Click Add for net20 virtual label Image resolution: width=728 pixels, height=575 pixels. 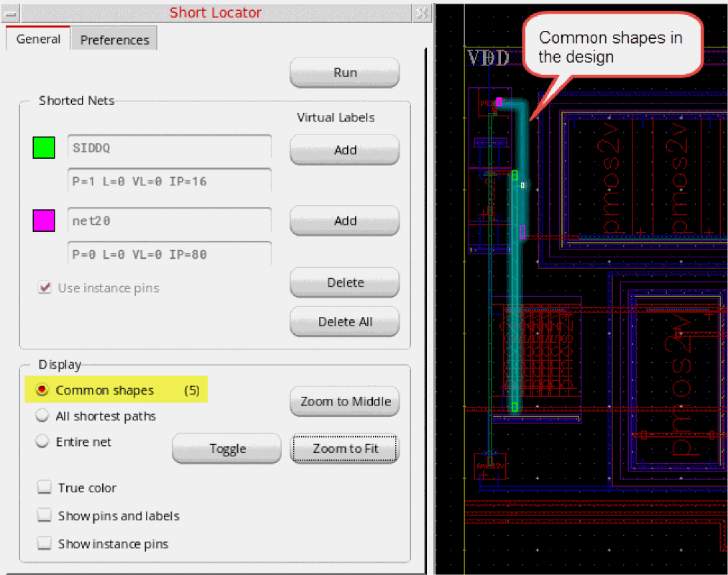coord(345,221)
